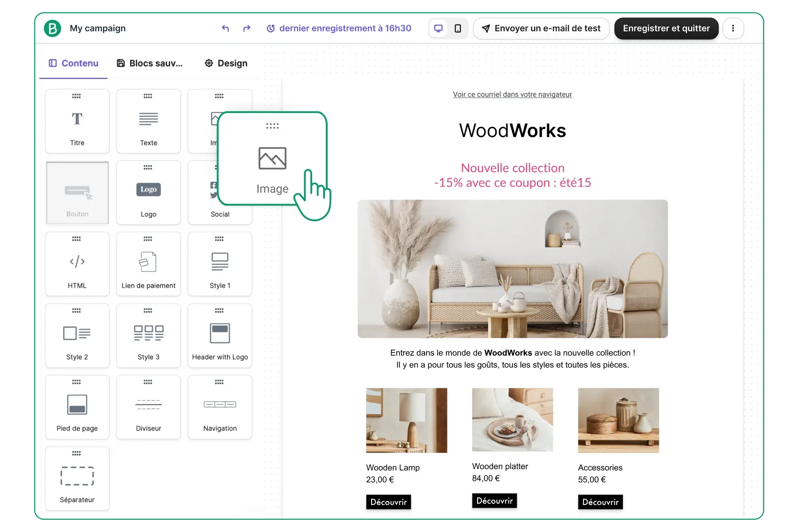
Task: Click the undo arrow
Action: click(225, 28)
